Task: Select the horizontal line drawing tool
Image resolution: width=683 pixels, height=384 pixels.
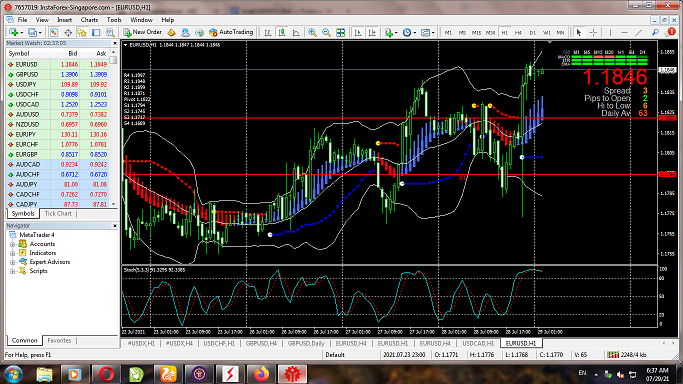Action: point(624,32)
